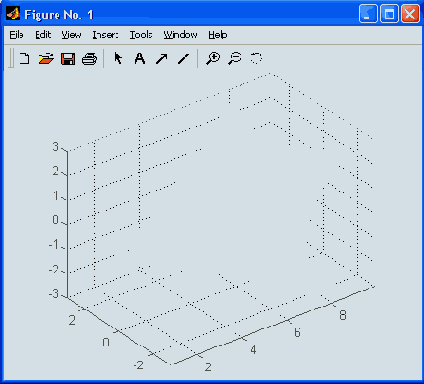Save the figure with the floppy disk icon
Screen dimensions: 424x384
(x=68, y=59)
